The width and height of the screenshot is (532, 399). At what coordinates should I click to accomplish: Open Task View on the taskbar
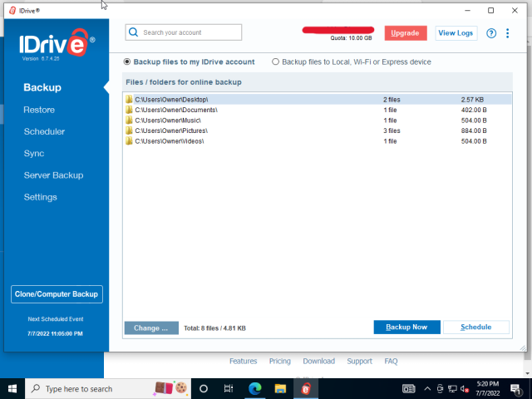(x=229, y=388)
